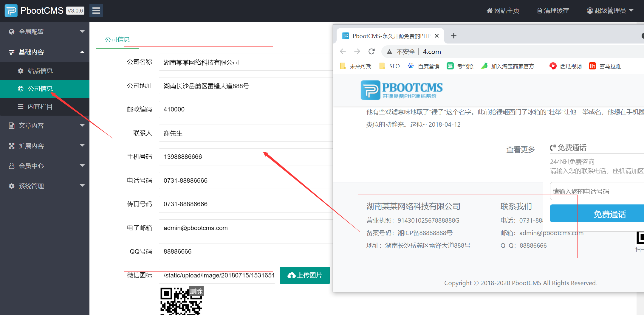Click the browser address bar 4.com

[432, 52]
